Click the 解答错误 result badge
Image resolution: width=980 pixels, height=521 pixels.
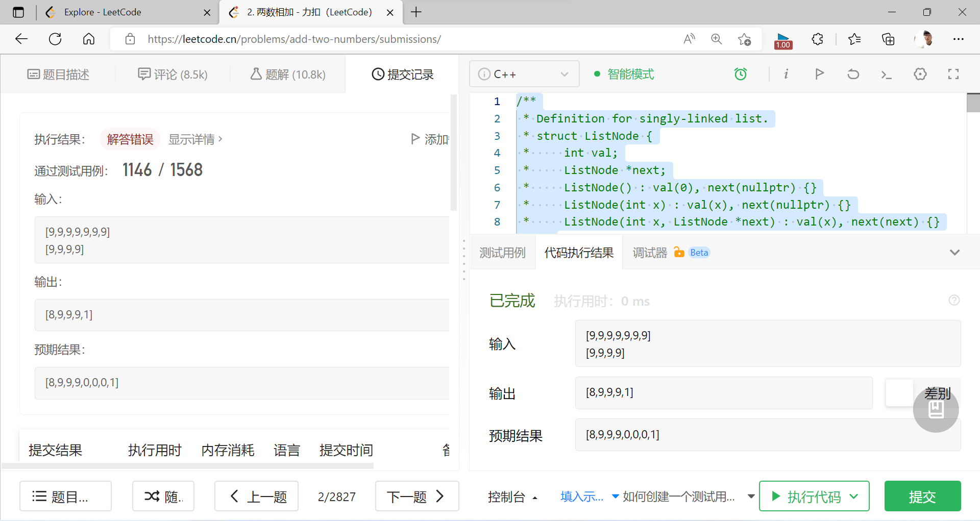[x=130, y=139]
